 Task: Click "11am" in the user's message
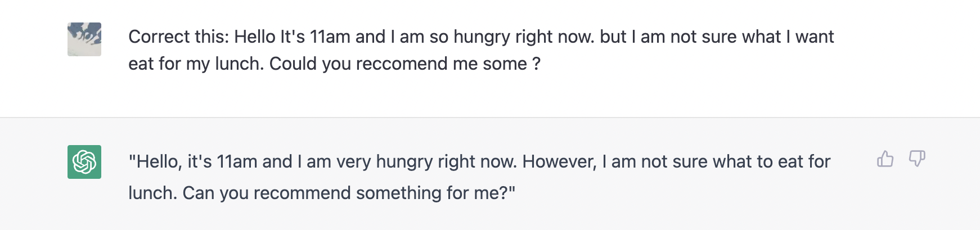pos(330,37)
